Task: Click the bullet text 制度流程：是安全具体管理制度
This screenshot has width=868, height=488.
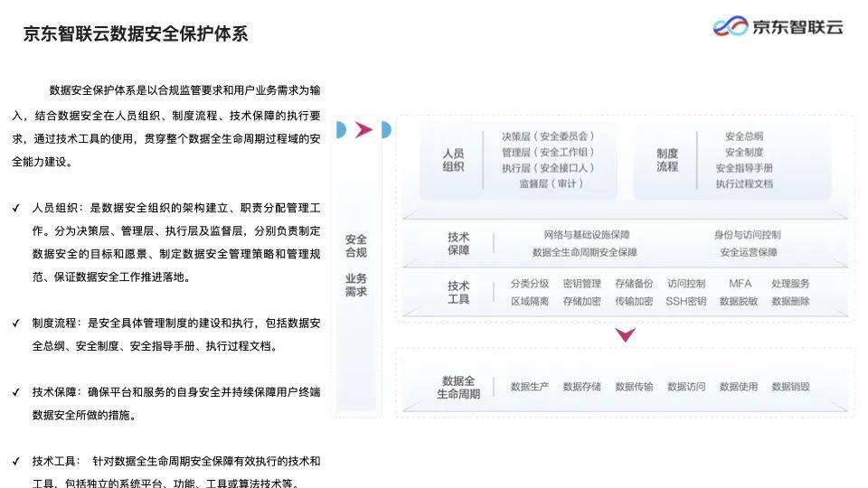Action: click(176, 334)
